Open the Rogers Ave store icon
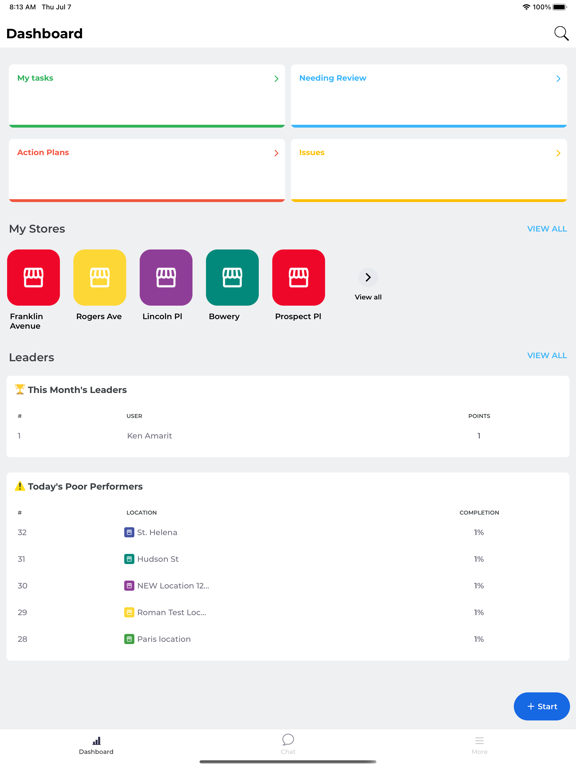Viewport: 576px width, 768px height. [x=99, y=277]
